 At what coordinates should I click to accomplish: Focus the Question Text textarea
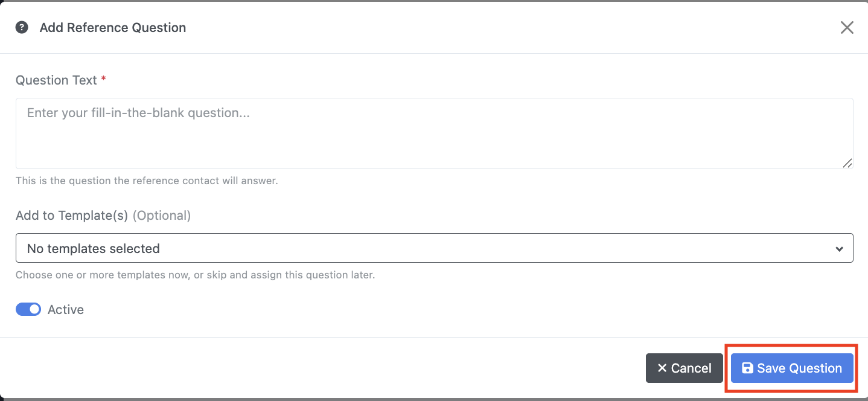pyautogui.click(x=435, y=133)
